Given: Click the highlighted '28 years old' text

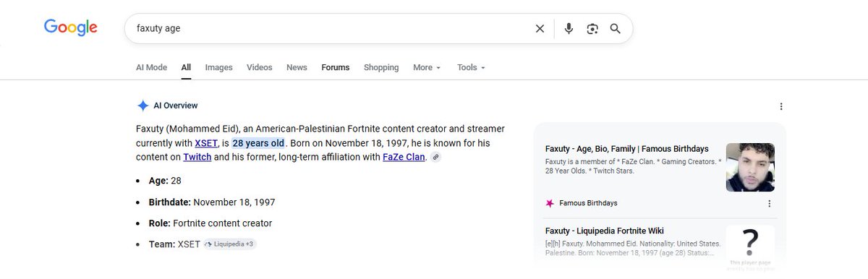Looking at the screenshot, I should [x=258, y=143].
